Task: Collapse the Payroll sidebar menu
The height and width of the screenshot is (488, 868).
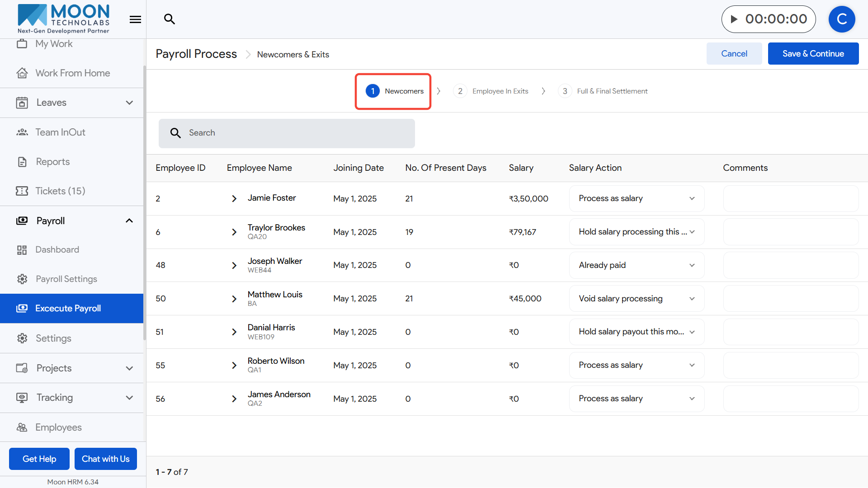Action: (129, 221)
